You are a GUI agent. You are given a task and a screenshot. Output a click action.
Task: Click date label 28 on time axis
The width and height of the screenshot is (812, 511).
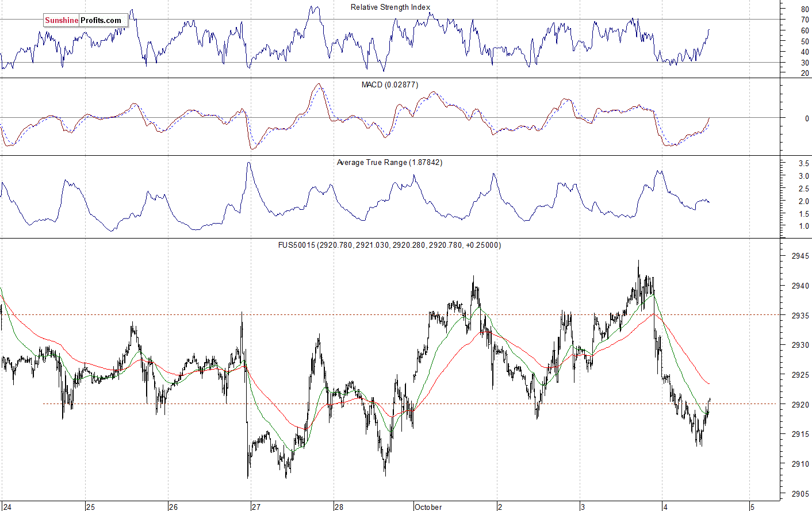click(x=339, y=507)
